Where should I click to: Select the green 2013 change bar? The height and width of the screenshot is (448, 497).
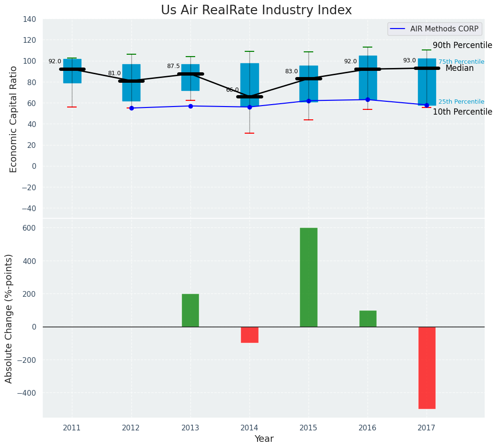coord(190,310)
